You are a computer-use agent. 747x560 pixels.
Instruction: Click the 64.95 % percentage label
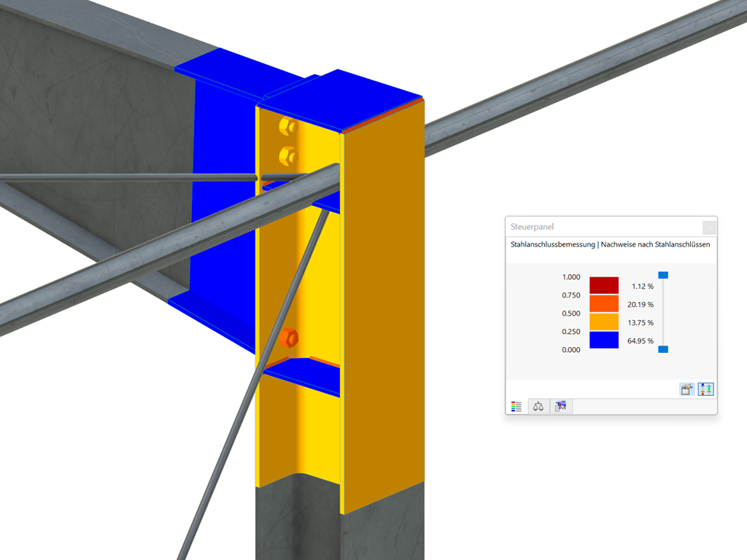(x=640, y=341)
